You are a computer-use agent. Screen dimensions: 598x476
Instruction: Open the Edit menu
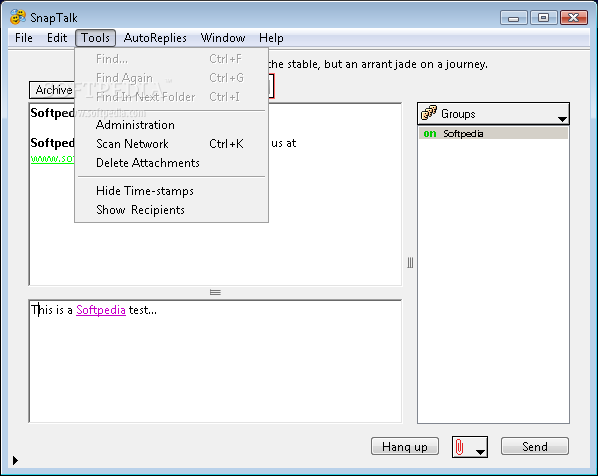click(57, 38)
